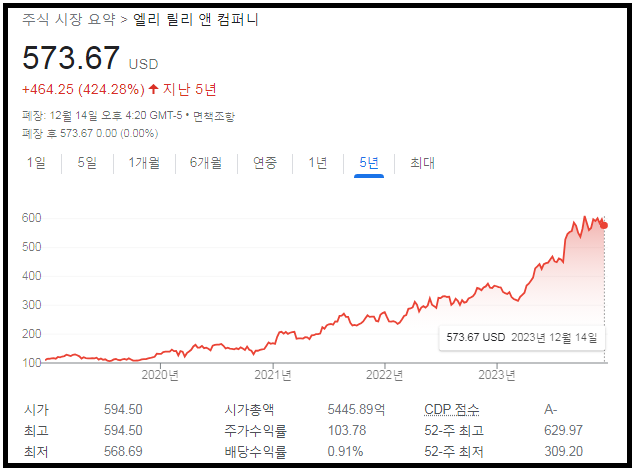Click the 52-주 최저 value 309.20
The height and width of the screenshot is (472, 638).
(x=564, y=451)
